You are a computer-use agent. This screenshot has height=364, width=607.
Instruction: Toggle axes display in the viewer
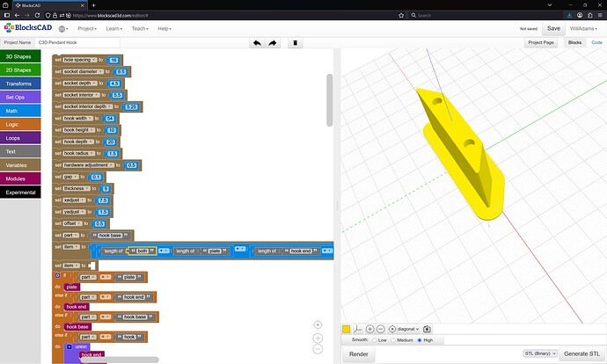(x=358, y=329)
